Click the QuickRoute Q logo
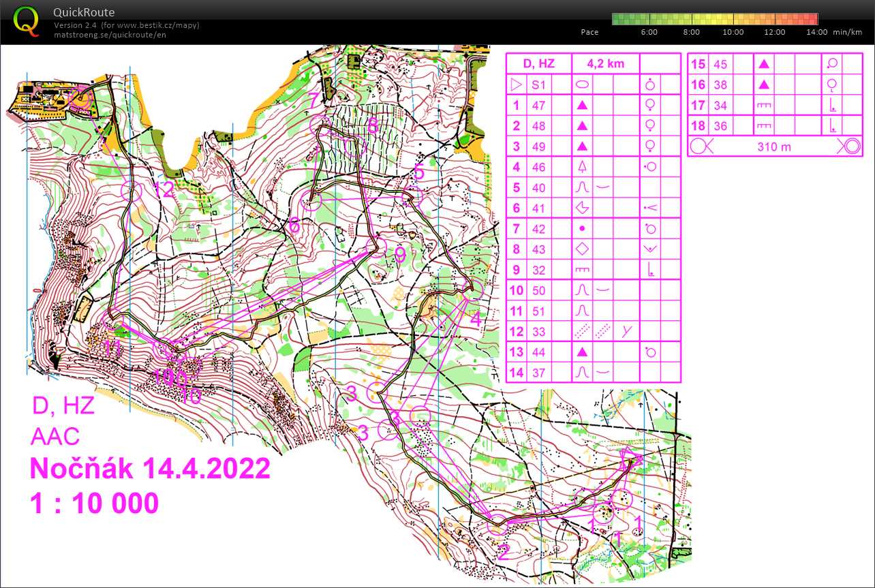Image resolution: width=875 pixels, height=588 pixels. pyautogui.click(x=27, y=20)
